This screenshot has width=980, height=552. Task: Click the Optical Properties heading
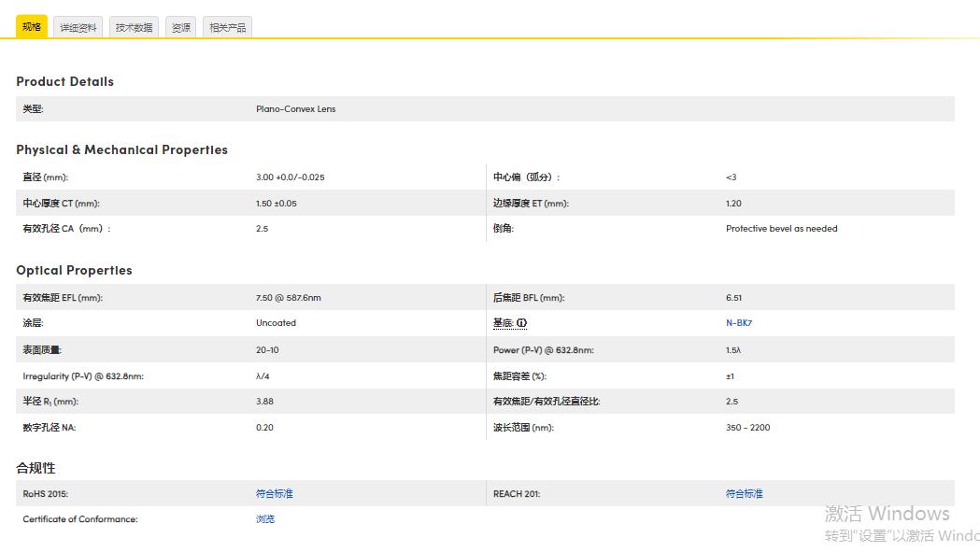[x=74, y=271]
